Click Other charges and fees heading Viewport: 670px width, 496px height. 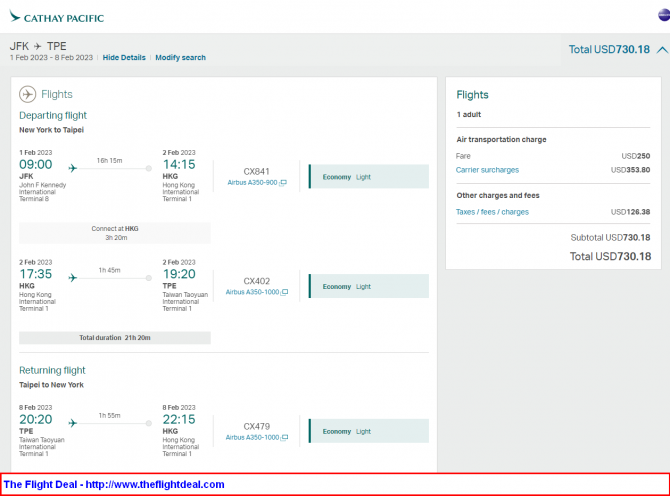[x=498, y=196]
